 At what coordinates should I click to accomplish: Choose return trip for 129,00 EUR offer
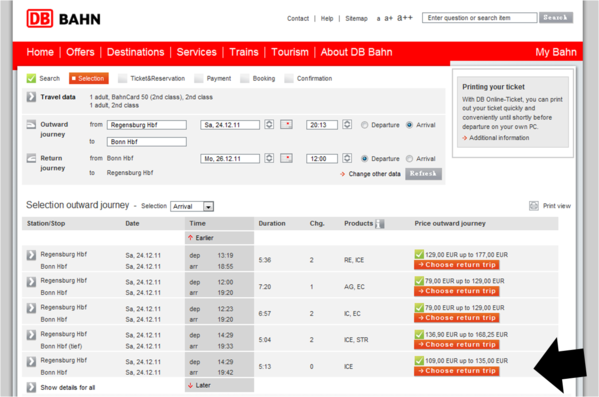point(457,265)
